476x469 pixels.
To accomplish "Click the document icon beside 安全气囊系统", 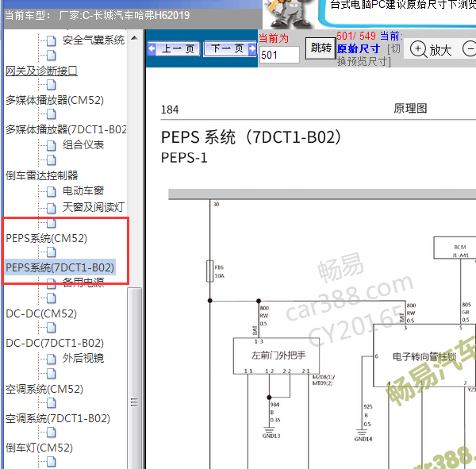I will (x=52, y=40).
